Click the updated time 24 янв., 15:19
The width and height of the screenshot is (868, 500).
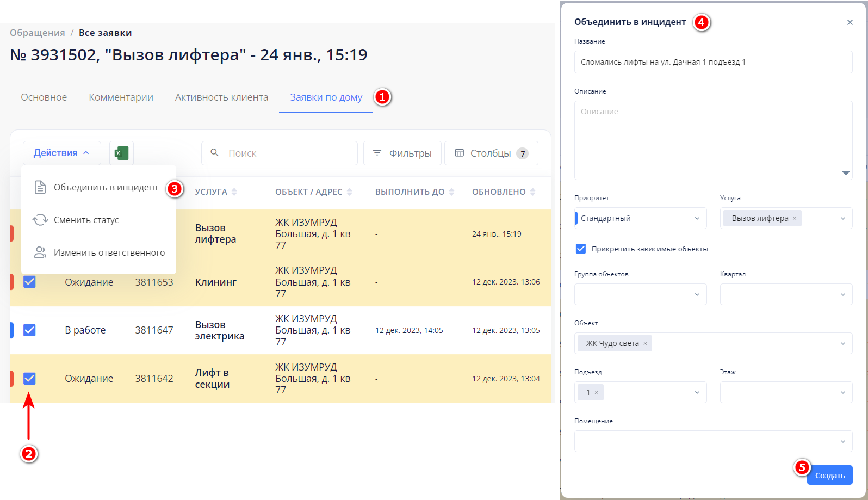click(x=497, y=234)
